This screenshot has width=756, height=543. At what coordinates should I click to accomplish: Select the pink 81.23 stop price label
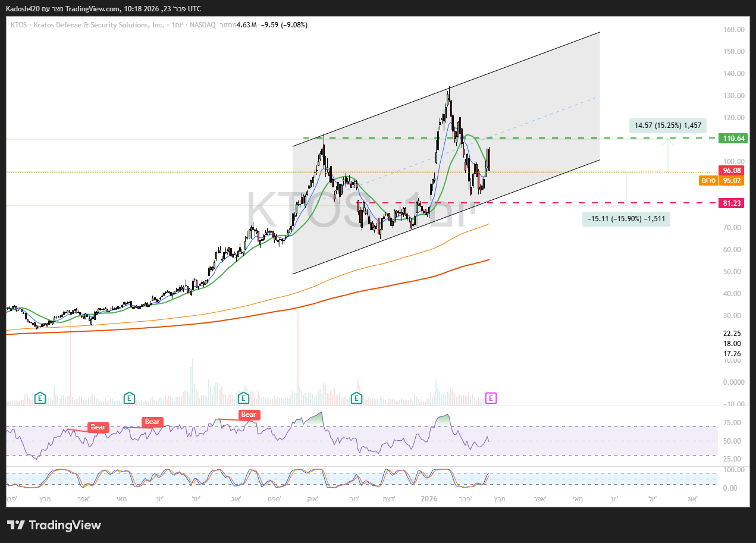pos(732,203)
